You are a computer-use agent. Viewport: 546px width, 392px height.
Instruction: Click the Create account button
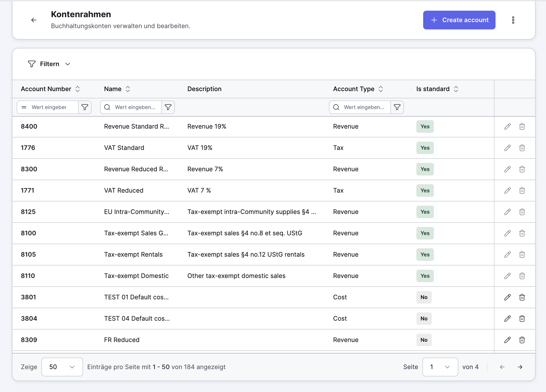(x=459, y=20)
